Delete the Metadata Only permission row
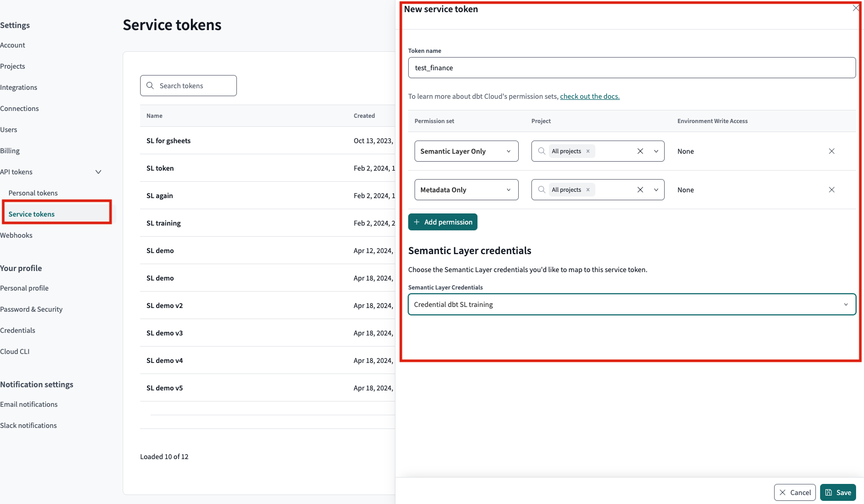 (831, 189)
